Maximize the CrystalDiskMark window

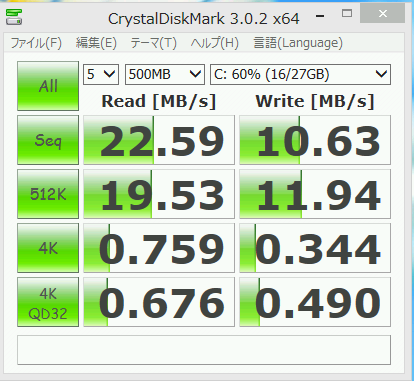point(347,13)
